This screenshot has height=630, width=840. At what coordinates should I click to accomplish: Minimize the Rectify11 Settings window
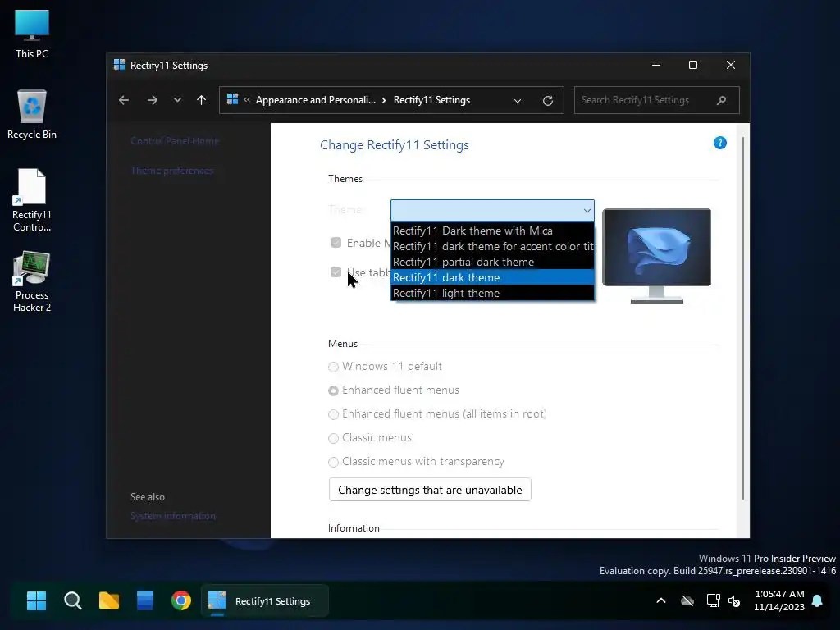pyautogui.click(x=656, y=65)
